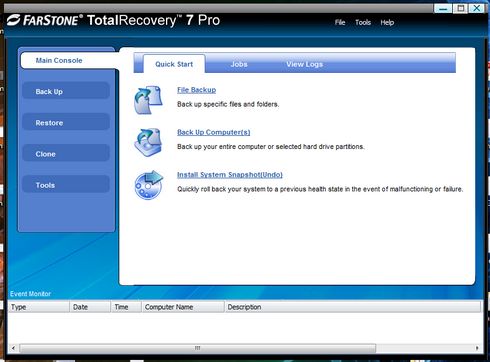Click the Event Monitor label

click(x=30, y=294)
